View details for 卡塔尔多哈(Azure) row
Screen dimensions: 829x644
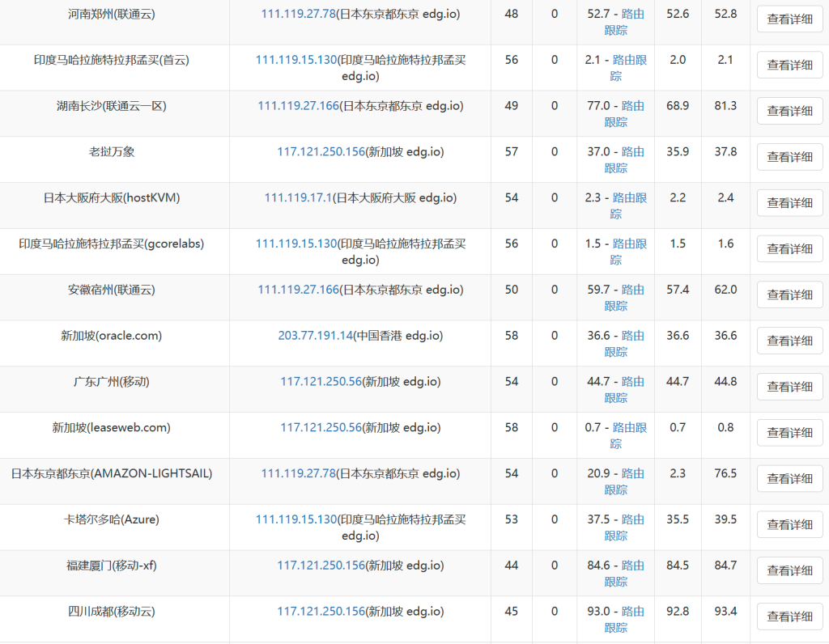tap(789, 524)
